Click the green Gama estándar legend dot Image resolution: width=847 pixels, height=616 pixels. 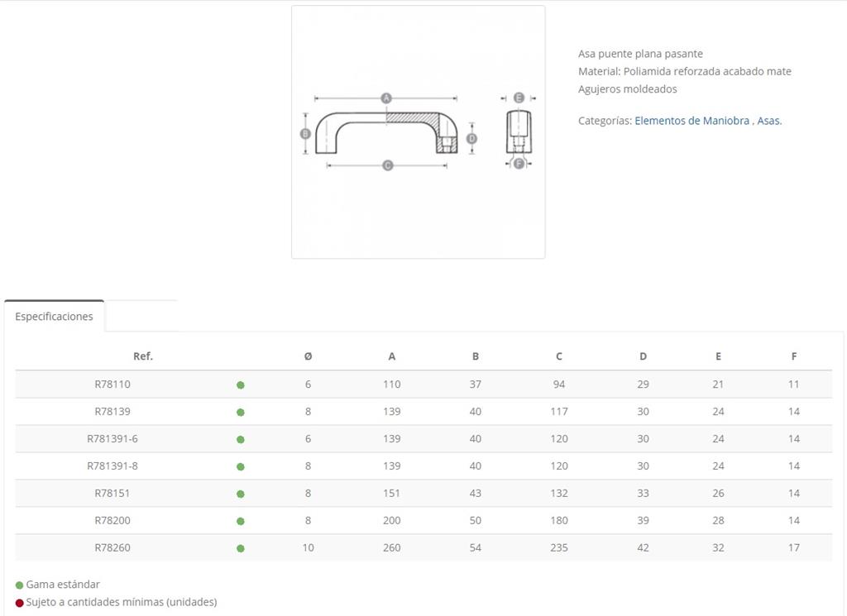(20, 585)
